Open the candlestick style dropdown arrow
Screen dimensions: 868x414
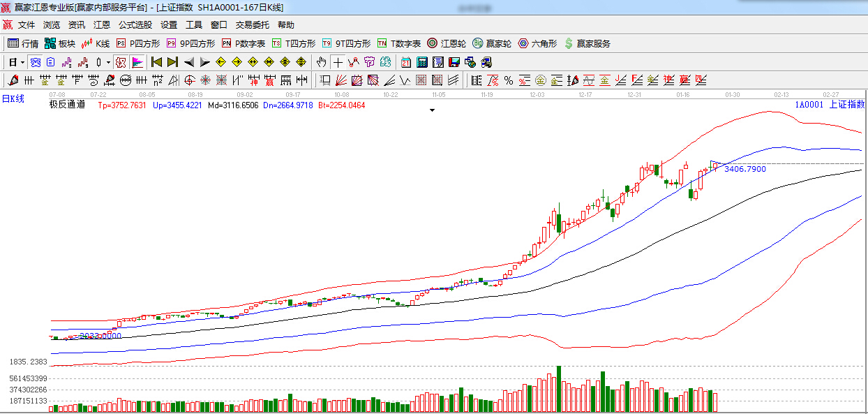(108, 62)
